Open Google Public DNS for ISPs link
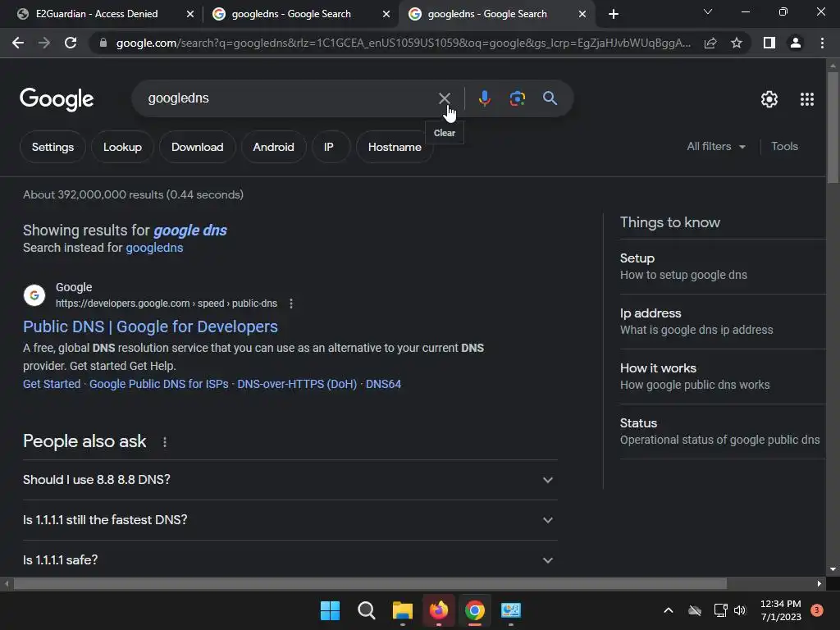The width and height of the screenshot is (840, 630). 158,384
